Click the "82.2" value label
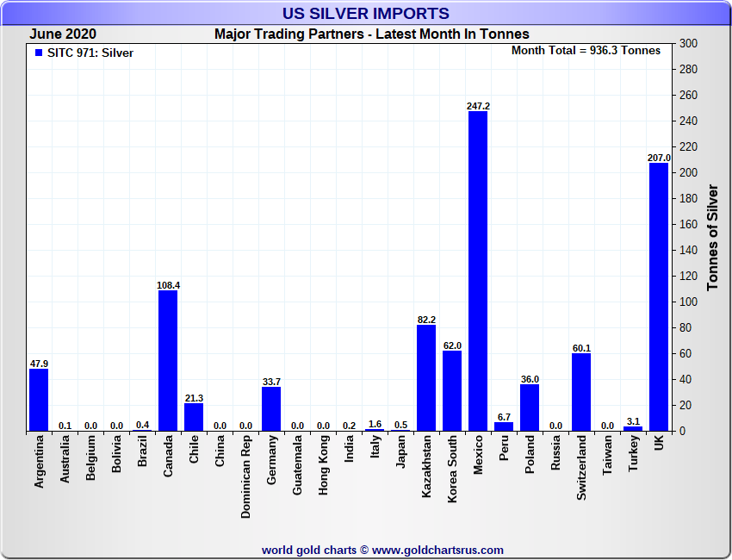This screenshot has height=560, width=732. point(426,320)
